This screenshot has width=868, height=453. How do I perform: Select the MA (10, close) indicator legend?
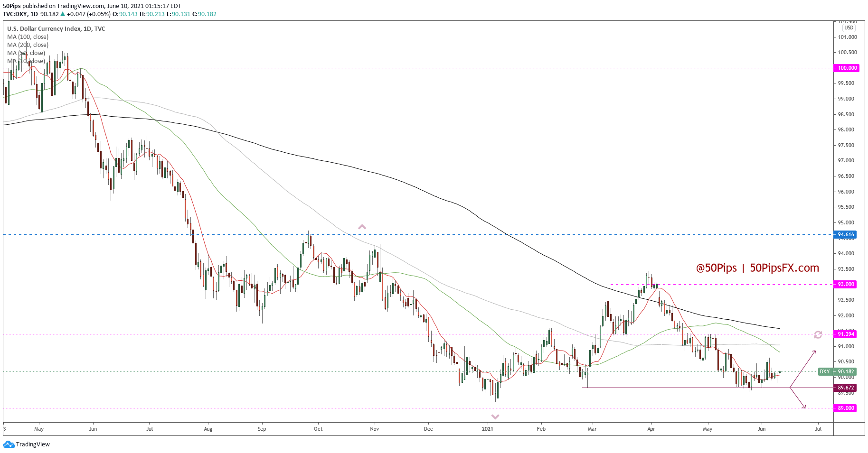click(26, 61)
